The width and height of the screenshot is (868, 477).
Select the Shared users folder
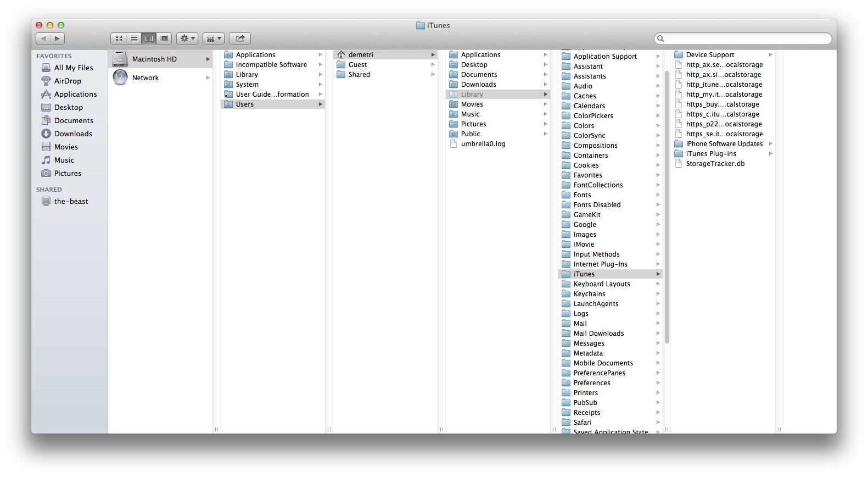(x=385, y=74)
